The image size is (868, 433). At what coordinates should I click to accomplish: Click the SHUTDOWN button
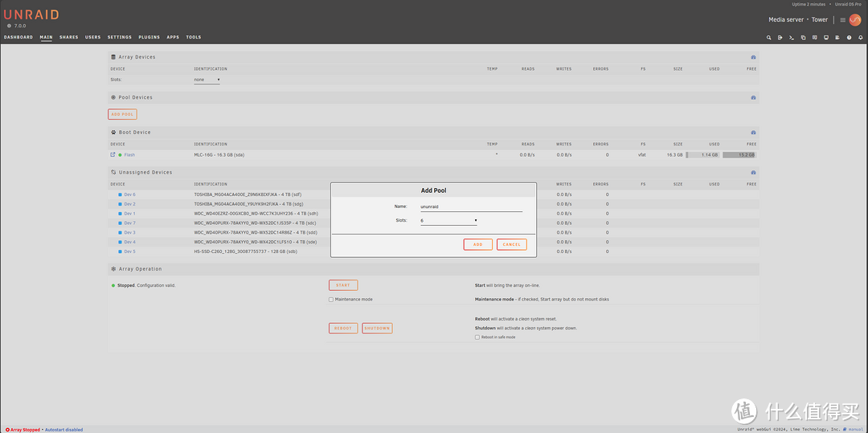377,329
